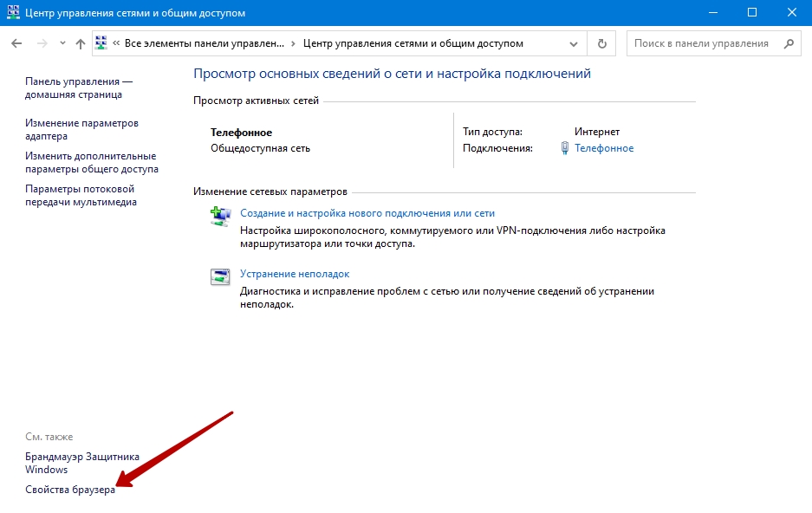812x513 pixels.
Task: Go up one level with the Up arrow
Action: click(x=81, y=43)
